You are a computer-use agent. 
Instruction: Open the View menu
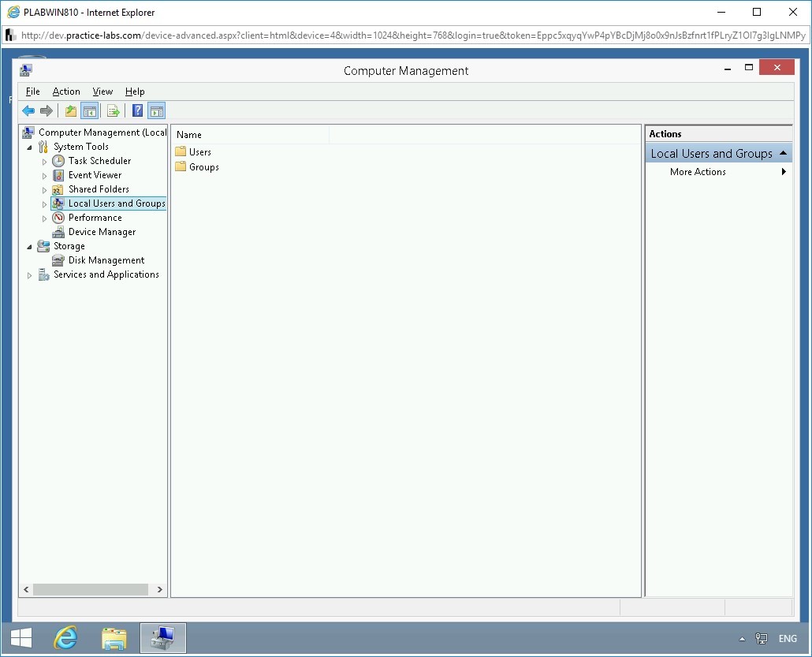pos(102,91)
